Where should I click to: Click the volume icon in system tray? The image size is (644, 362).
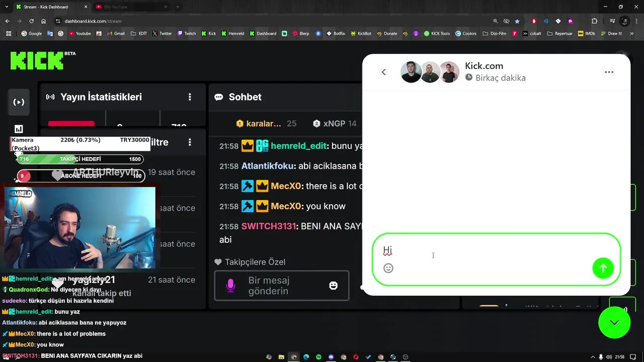coord(609,357)
